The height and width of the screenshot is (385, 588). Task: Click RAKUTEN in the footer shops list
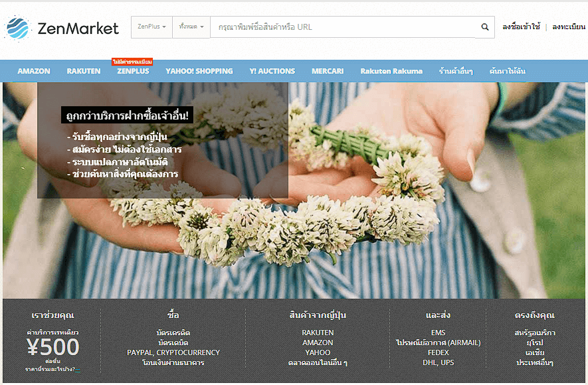318,333
